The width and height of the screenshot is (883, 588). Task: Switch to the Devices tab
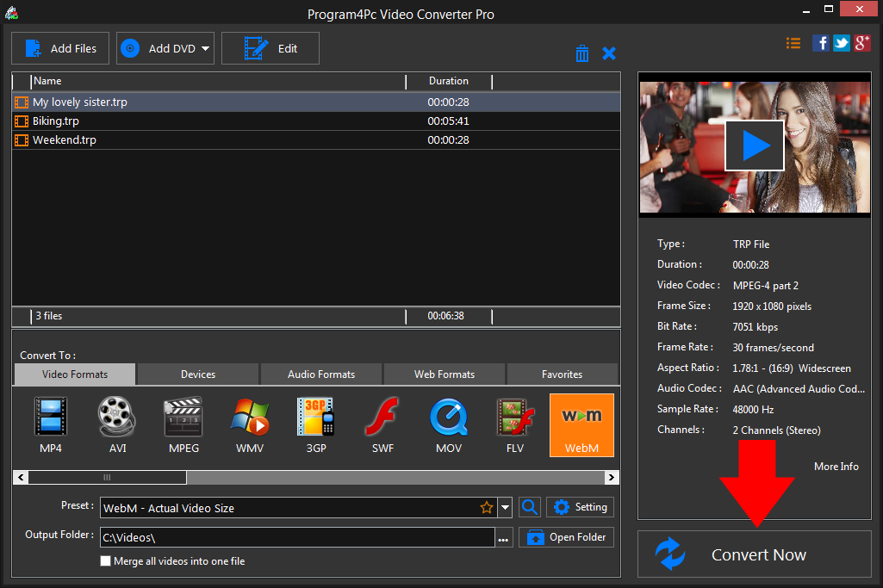pyautogui.click(x=196, y=374)
